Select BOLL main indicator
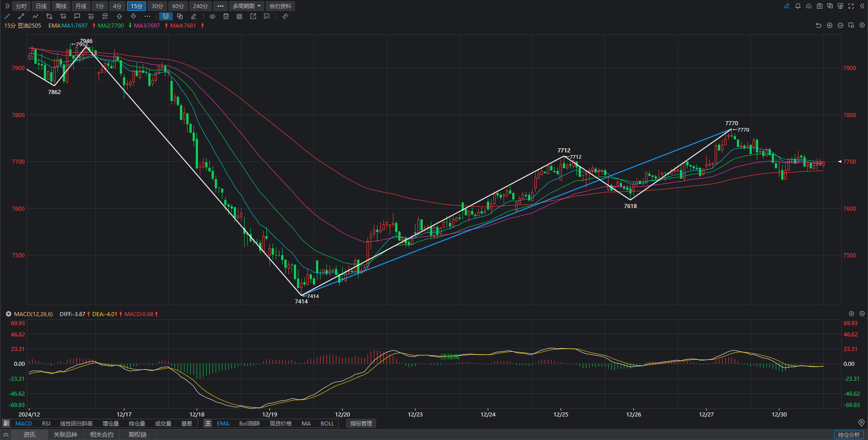This screenshot has height=440, width=868. click(327, 423)
